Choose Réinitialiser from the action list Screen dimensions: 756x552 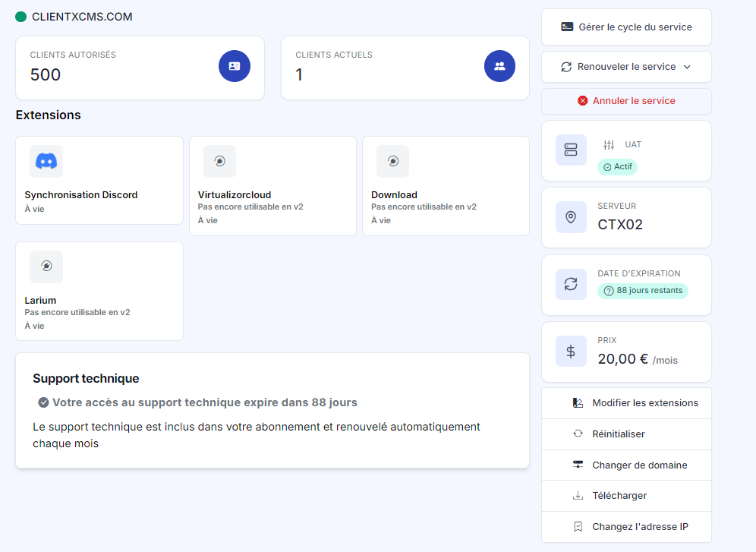[x=618, y=434]
